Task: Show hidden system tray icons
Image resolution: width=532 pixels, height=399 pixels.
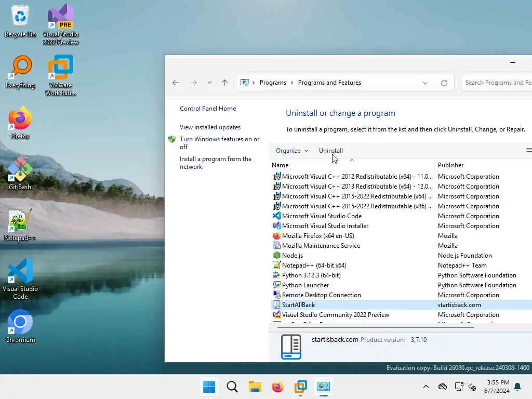Action: 426,387
